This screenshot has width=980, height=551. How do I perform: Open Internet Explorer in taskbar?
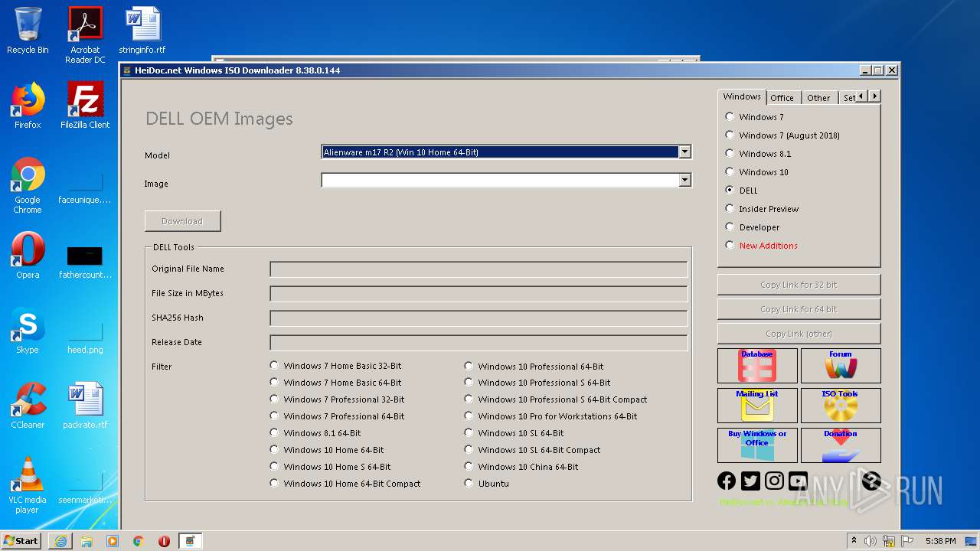(60, 541)
